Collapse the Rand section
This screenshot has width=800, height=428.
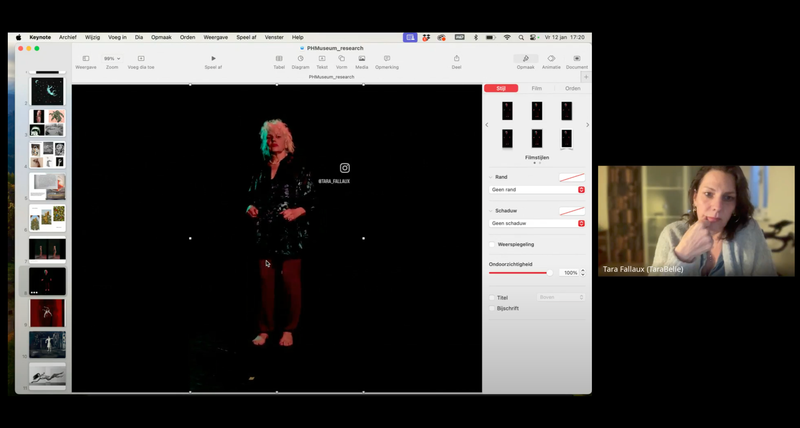point(491,177)
